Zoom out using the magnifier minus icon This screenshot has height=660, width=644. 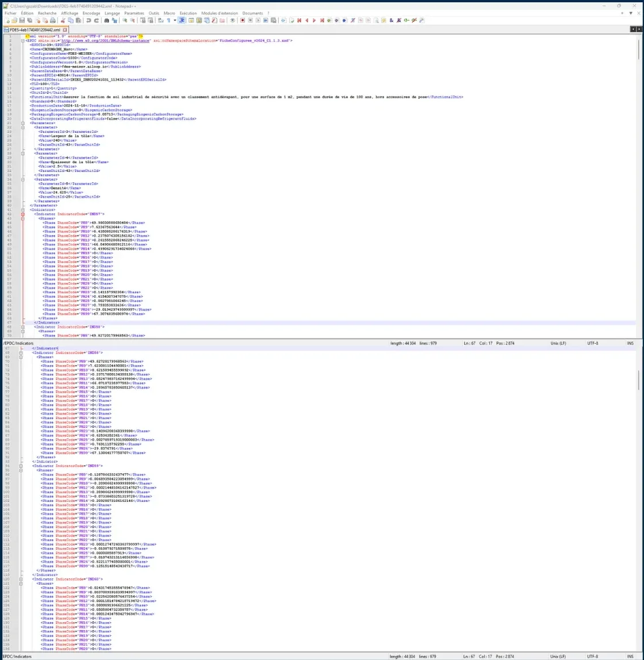point(132,20)
